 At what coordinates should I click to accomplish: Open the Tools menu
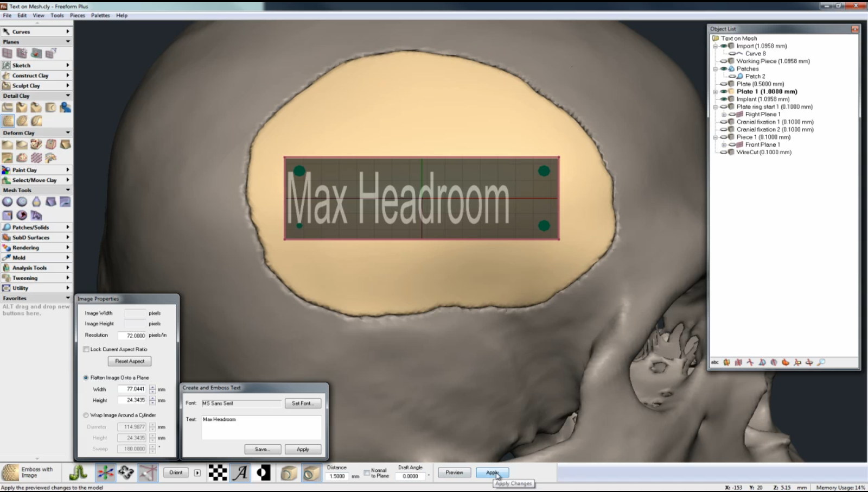pos(57,15)
